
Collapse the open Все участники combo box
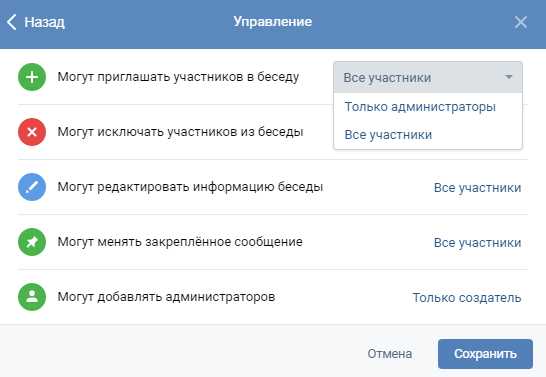[x=428, y=77]
